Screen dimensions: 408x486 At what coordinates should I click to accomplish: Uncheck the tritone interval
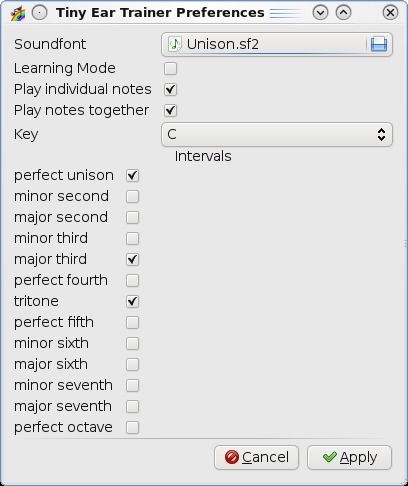[x=132, y=302]
